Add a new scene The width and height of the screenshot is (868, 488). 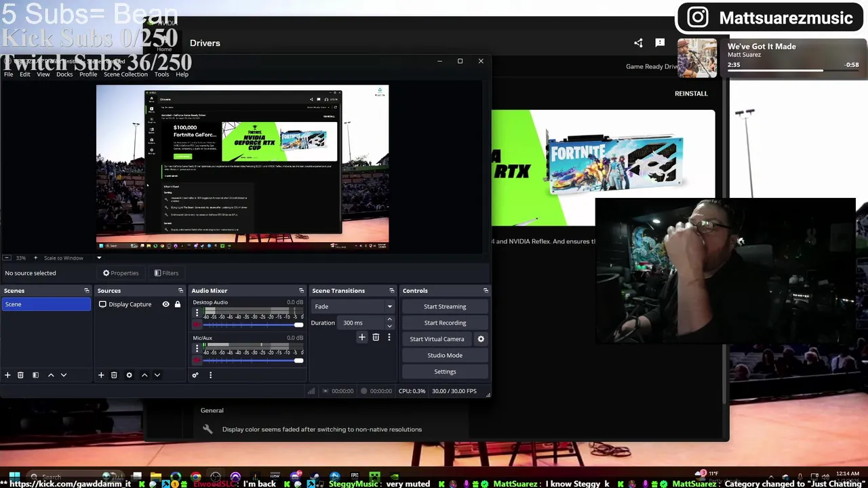point(7,375)
